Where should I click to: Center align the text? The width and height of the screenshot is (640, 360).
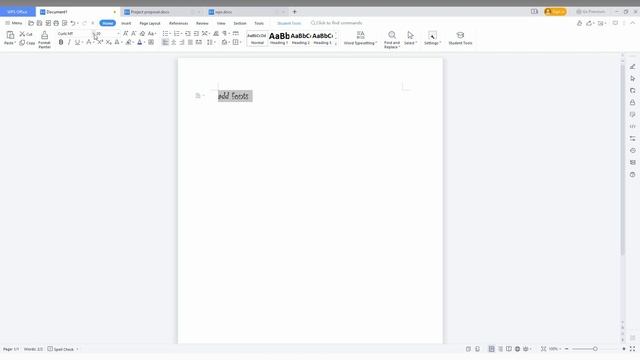[x=173, y=42]
